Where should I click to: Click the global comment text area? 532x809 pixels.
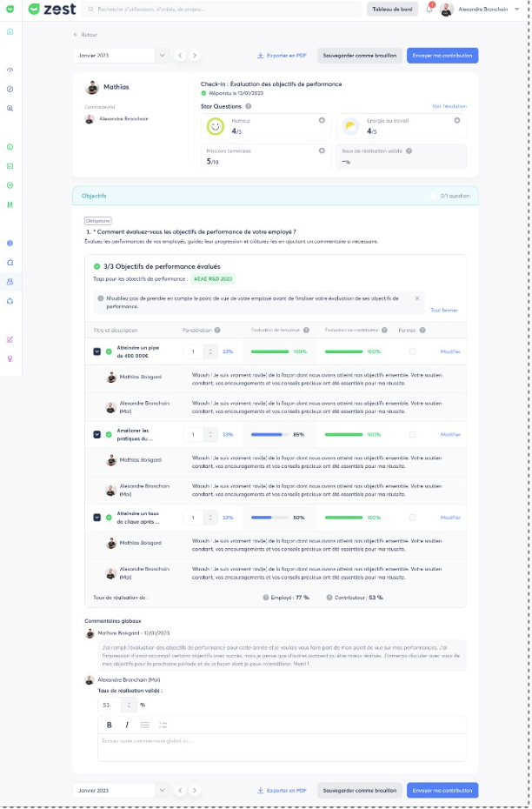[x=282, y=746]
